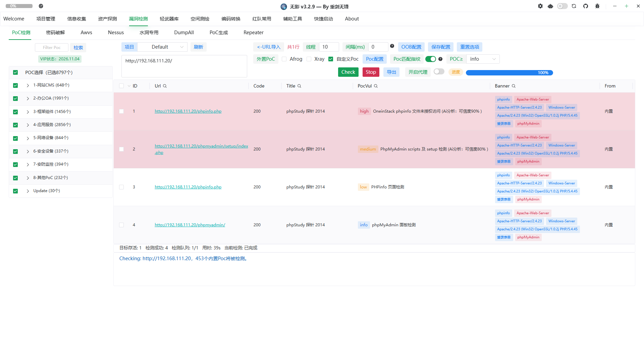Expand the 1-网站CMS tree node

click(28, 85)
